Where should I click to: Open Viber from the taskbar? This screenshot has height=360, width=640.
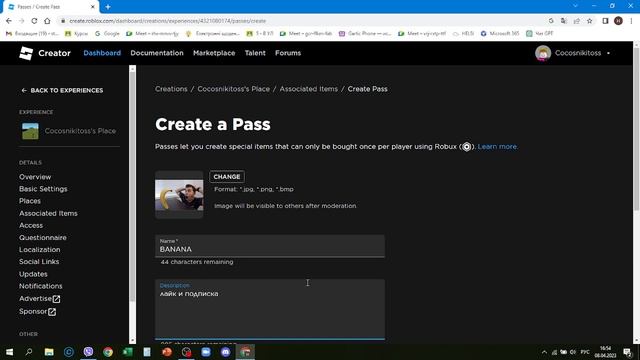coord(88,352)
